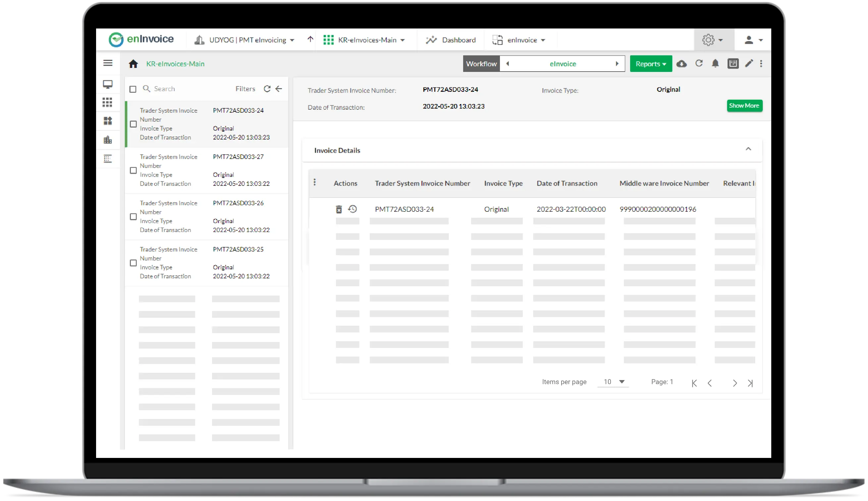Edit the record using the pencil icon
The image size is (868, 501).
tap(749, 63)
